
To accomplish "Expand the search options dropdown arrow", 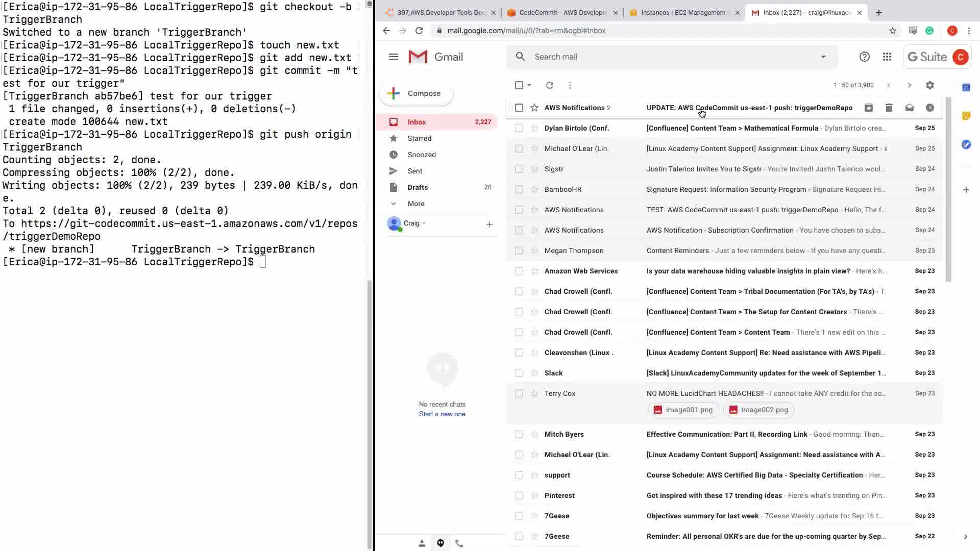I will [x=823, y=57].
